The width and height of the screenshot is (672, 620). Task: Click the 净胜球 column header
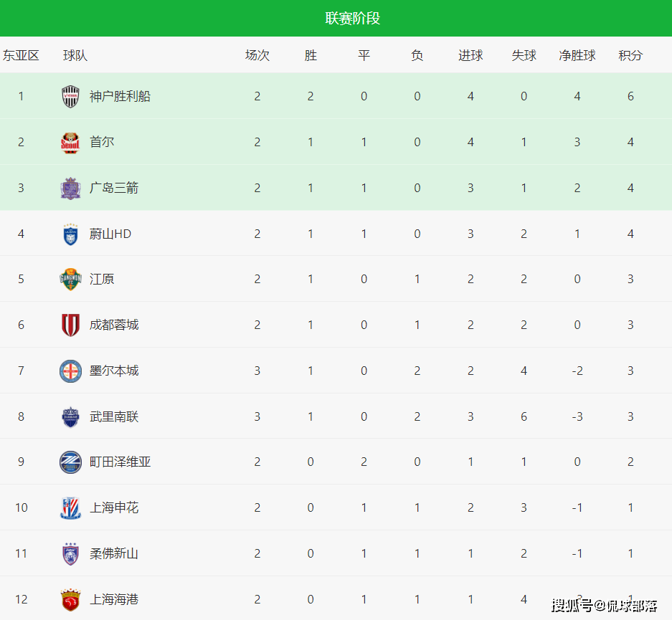(x=577, y=55)
